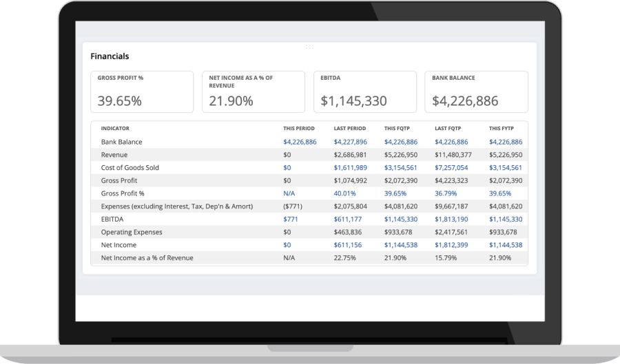620x364 pixels.
Task: Select the EBITDA row label in table
Action: click(112, 219)
